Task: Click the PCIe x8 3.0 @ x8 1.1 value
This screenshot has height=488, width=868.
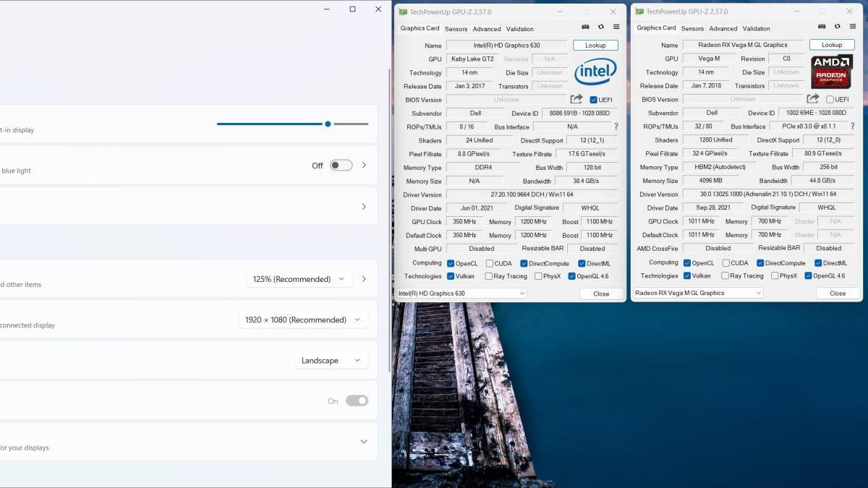Action: (809, 126)
